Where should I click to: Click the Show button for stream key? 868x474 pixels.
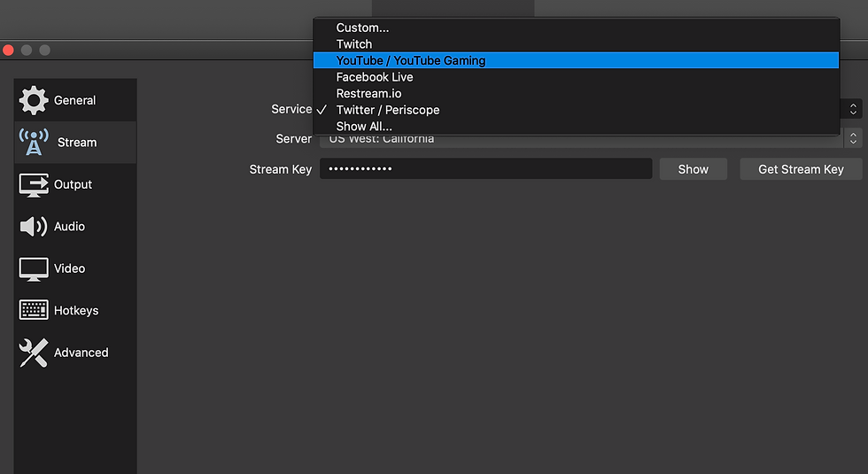(x=694, y=169)
